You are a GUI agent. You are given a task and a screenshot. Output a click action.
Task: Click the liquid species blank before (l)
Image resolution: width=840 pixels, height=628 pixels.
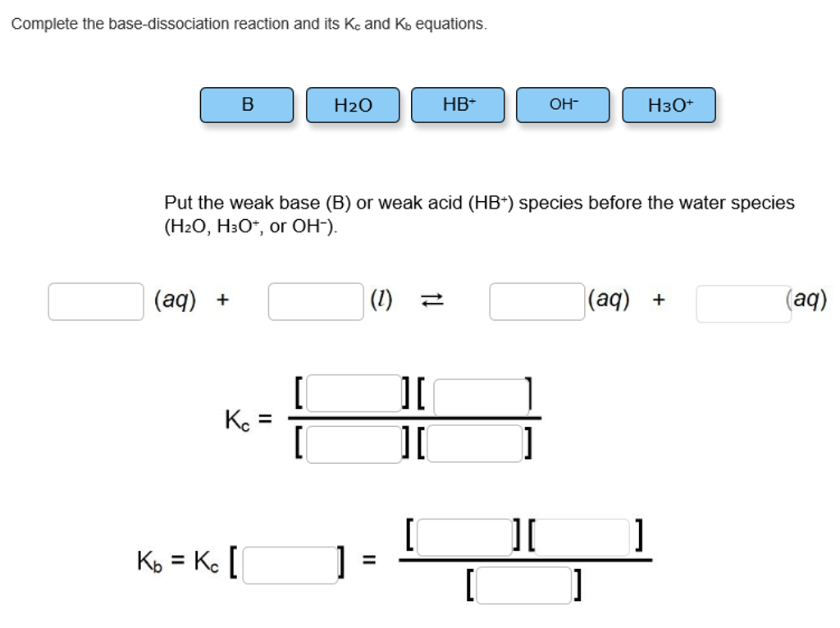[316, 301]
